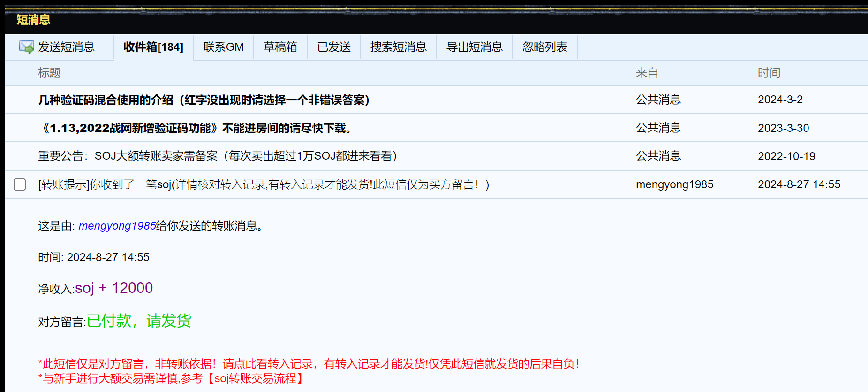Select the 搜索短消息 search tab
The width and height of the screenshot is (868, 392).
click(x=398, y=47)
